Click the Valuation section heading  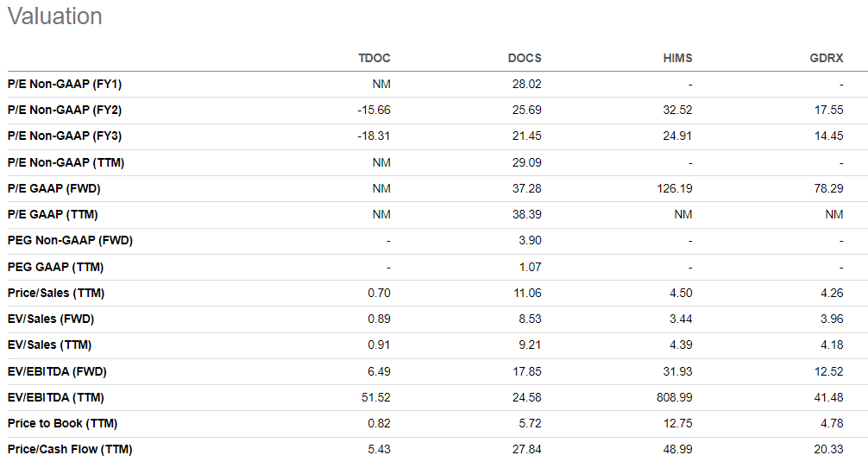(x=55, y=16)
